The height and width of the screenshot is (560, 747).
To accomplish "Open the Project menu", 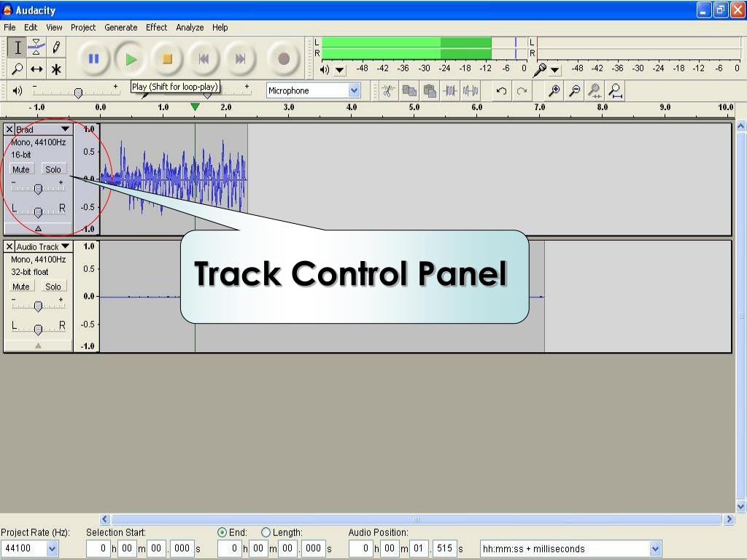I will [x=83, y=27].
